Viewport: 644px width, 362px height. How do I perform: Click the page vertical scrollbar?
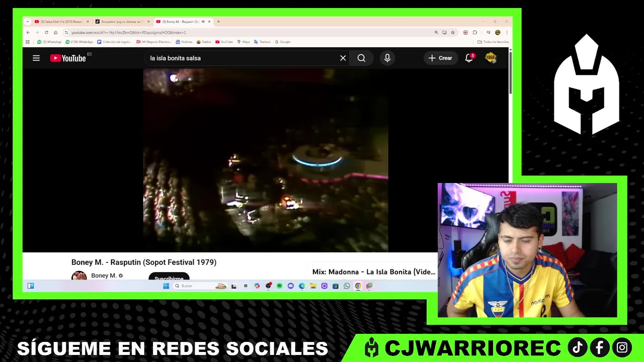(510, 73)
